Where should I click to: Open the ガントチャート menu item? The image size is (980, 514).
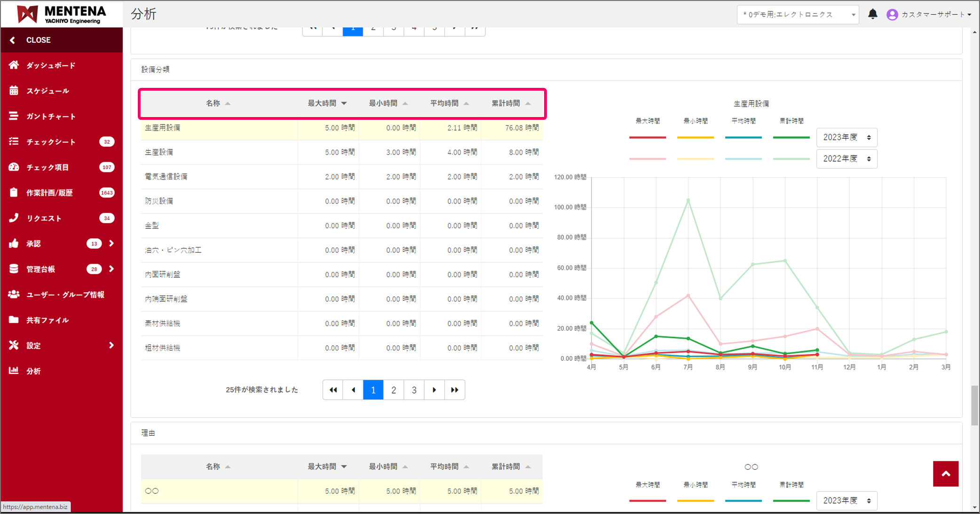(x=51, y=117)
